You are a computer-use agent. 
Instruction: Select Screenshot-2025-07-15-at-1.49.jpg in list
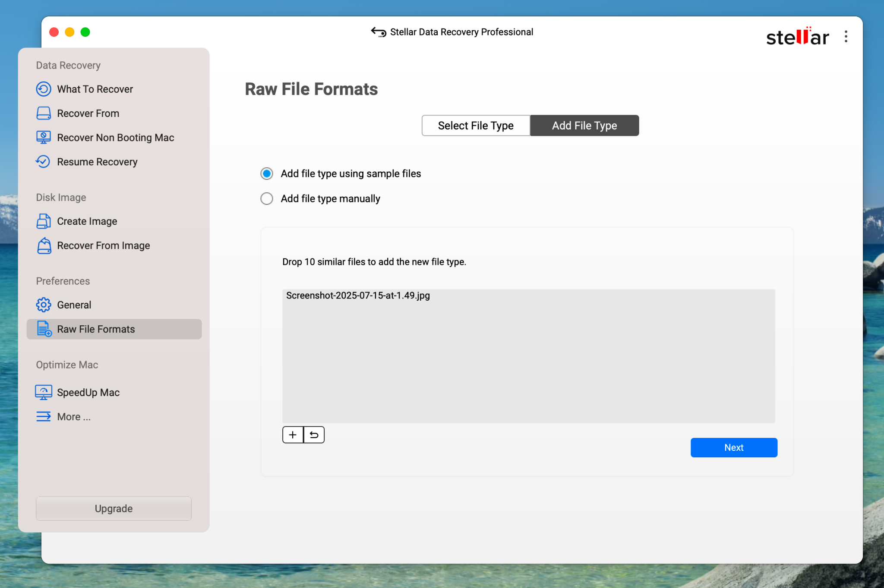pyautogui.click(x=358, y=296)
